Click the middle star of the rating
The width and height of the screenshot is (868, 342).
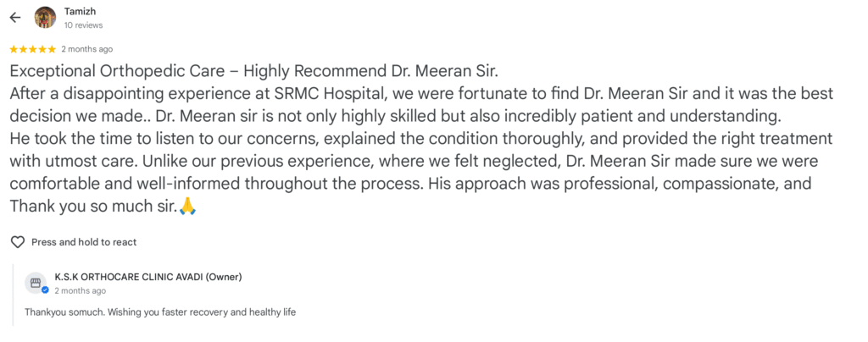[33, 49]
